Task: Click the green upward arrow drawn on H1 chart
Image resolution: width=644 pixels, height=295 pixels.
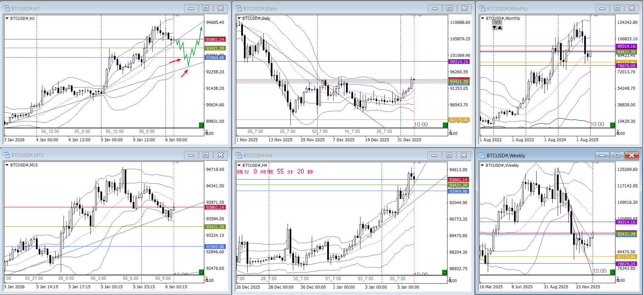Action: coord(201,29)
